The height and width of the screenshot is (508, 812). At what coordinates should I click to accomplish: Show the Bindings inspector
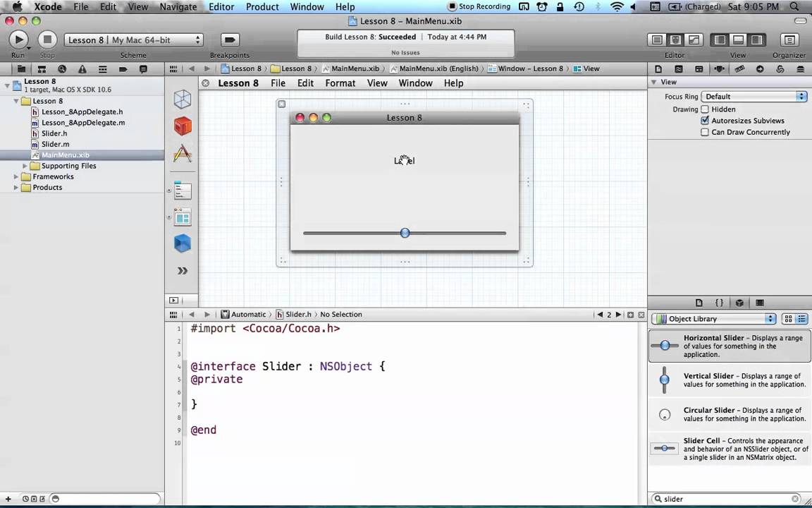[780, 69]
